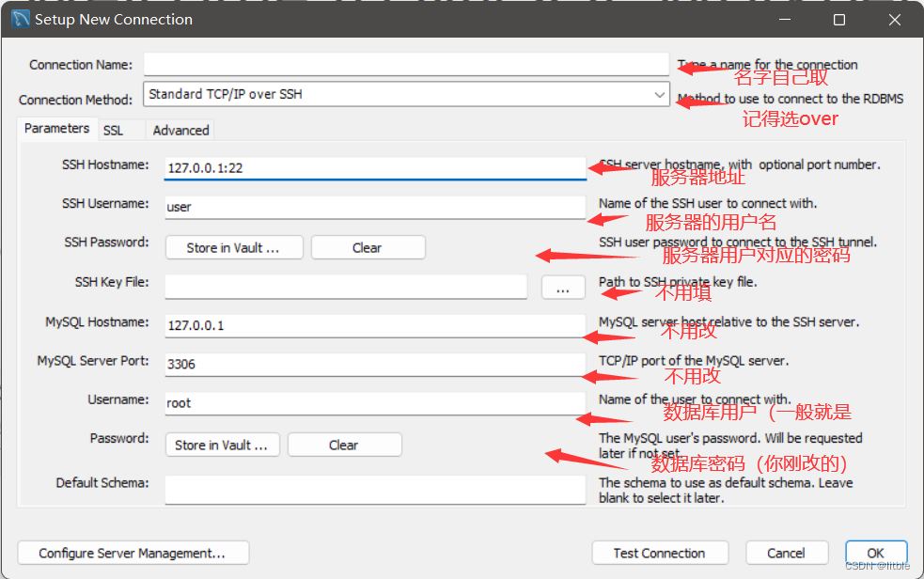
Task: Click the MySQL Server Port field
Action: (x=375, y=364)
